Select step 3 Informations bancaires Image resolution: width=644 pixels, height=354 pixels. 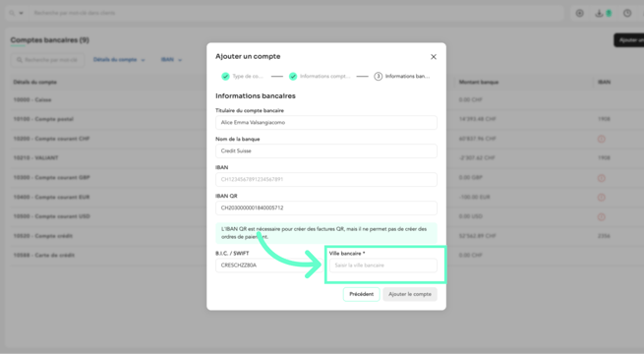click(x=402, y=77)
